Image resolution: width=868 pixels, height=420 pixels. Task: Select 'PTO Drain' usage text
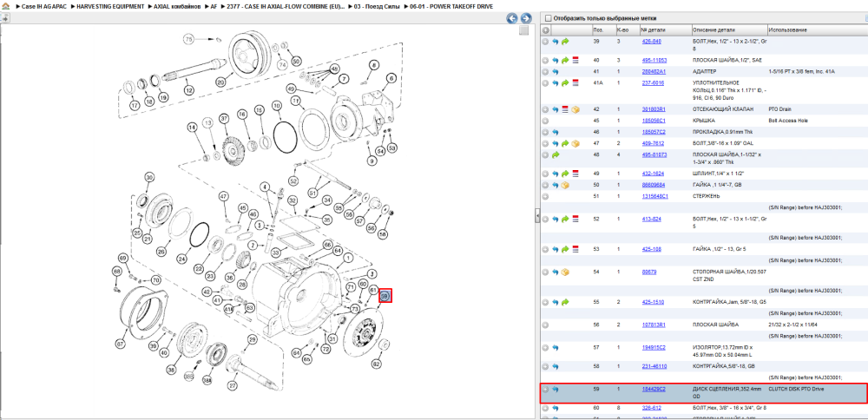point(780,109)
